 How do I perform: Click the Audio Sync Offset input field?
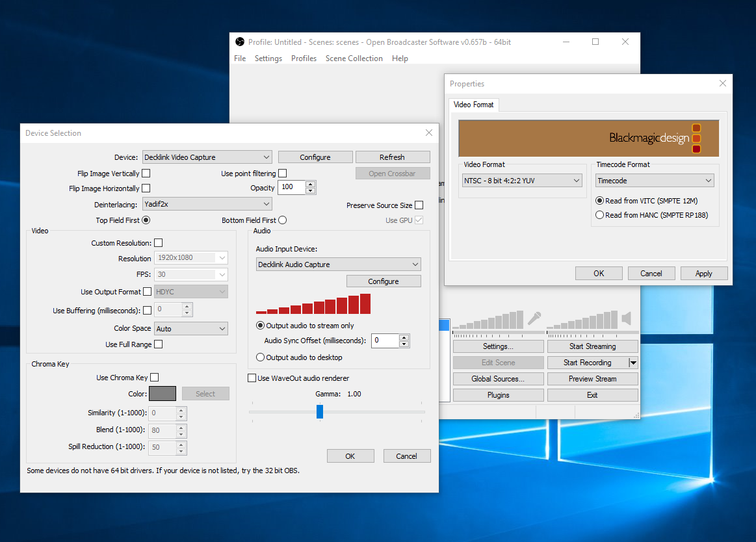pyautogui.click(x=385, y=341)
